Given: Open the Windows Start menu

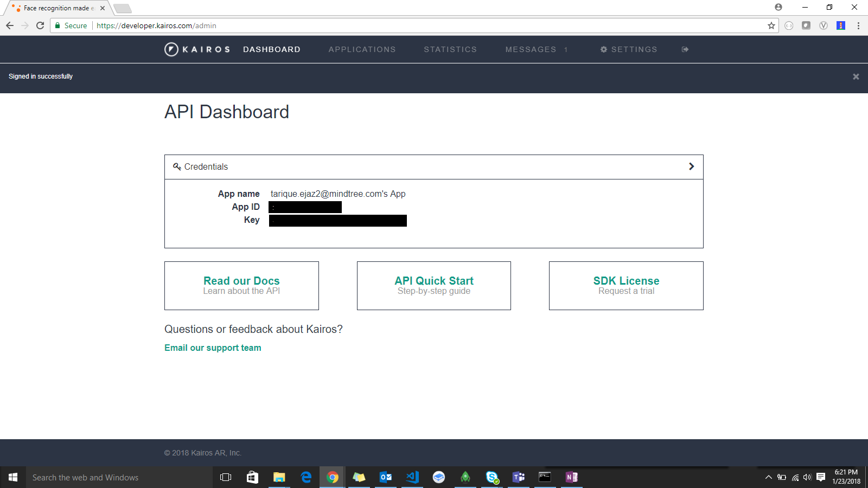Looking at the screenshot, I should point(13,477).
